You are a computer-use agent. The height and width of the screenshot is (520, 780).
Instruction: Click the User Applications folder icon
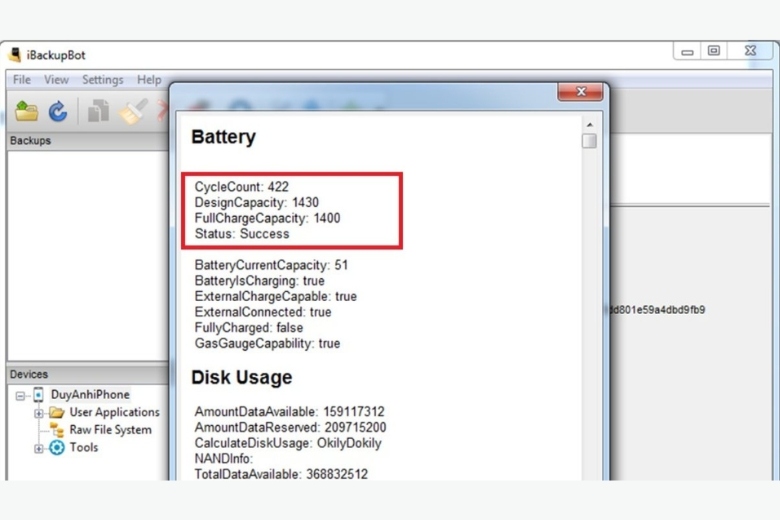[57, 413]
